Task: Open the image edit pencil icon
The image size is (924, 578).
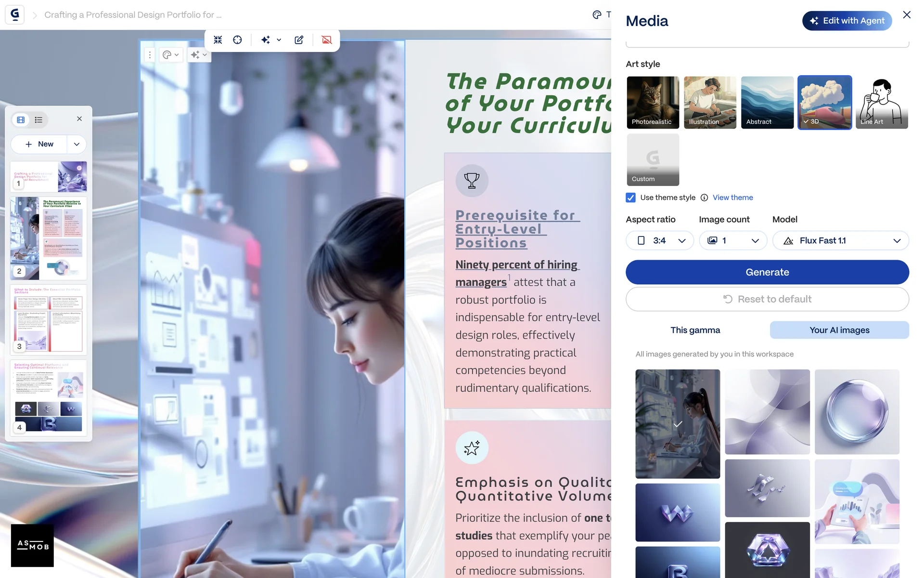Action: pyautogui.click(x=299, y=40)
